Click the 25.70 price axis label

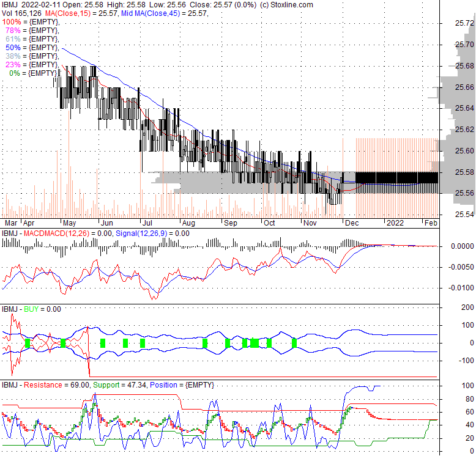464,44
